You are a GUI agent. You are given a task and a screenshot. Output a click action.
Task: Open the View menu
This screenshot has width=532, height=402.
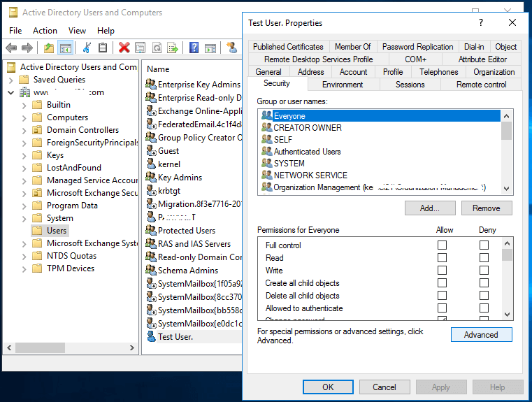tap(77, 31)
